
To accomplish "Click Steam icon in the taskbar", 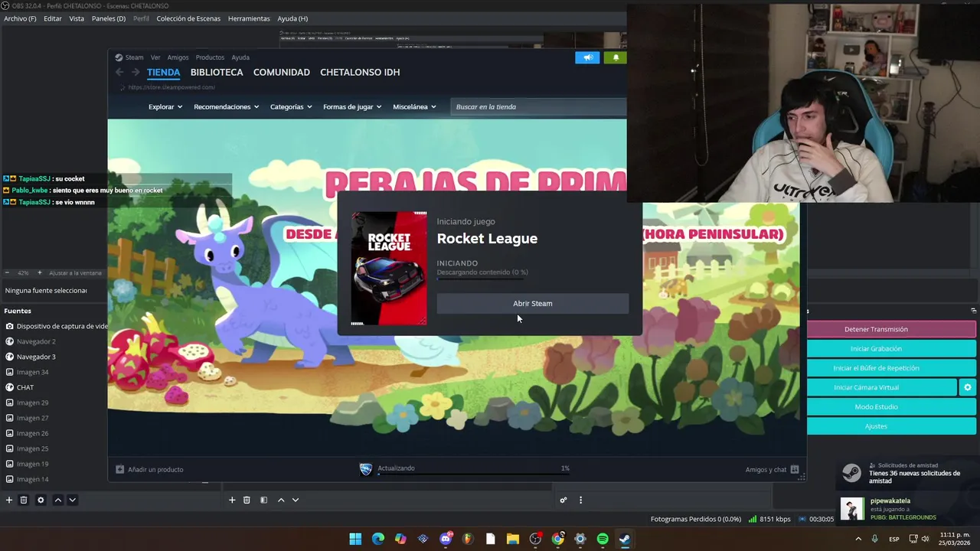I will 625,539.
